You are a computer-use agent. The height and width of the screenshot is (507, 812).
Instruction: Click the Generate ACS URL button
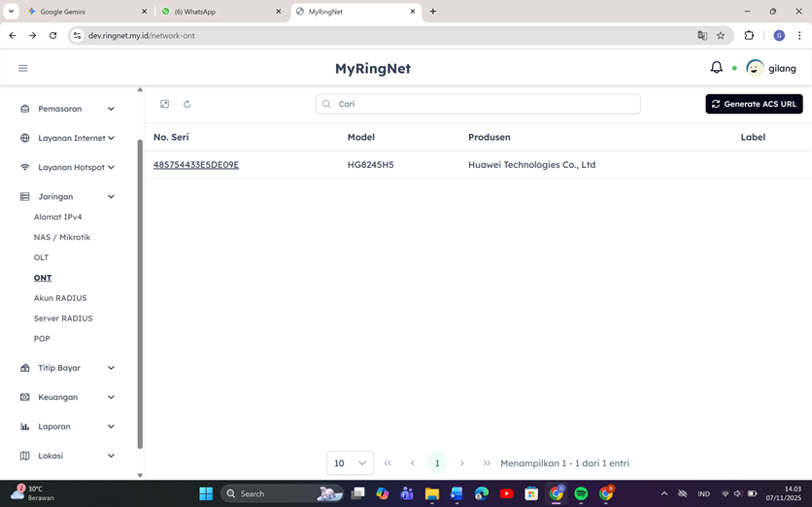(x=754, y=104)
